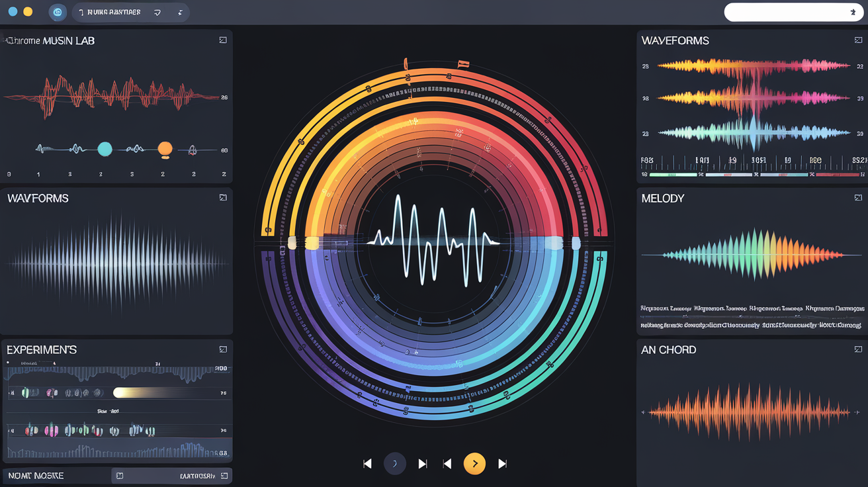868x487 pixels.
Task: Click the orange waveform in An Chord panel
Action: click(x=750, y=412)
